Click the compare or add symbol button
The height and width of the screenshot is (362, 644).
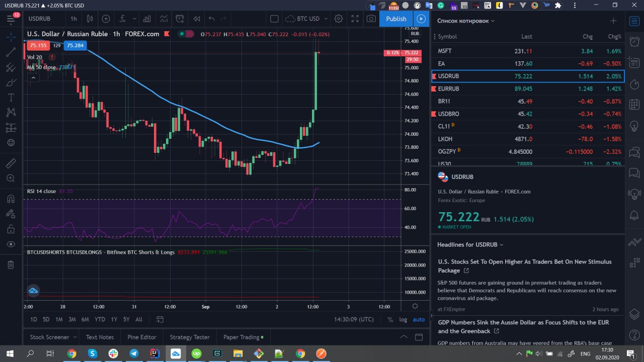click(x=106, y=19)
